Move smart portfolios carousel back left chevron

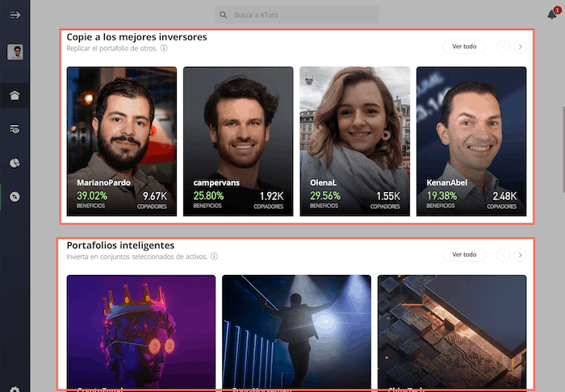click(x=504, y=255)
